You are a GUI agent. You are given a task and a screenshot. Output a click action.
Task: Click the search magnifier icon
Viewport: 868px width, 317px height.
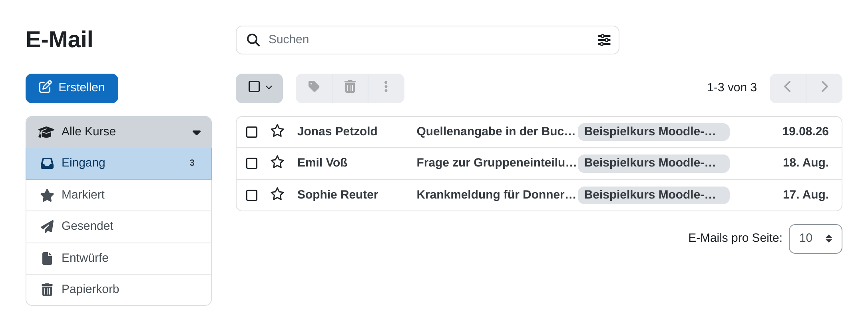253,40
